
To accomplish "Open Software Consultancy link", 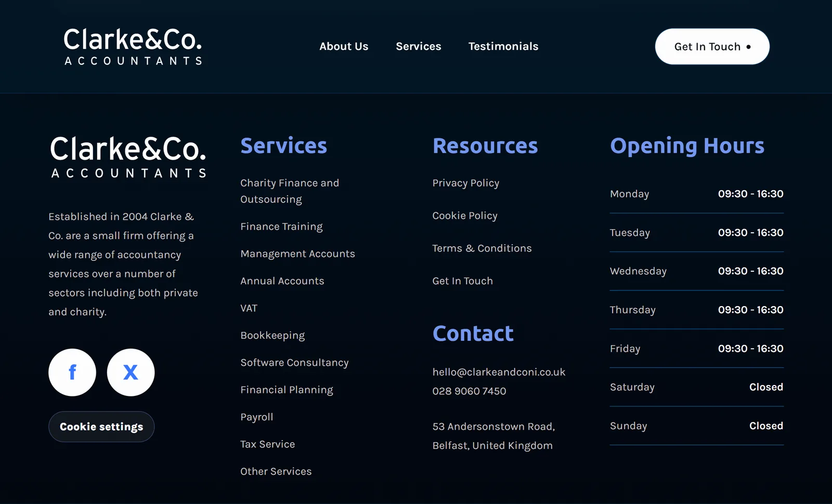I will point(294,363).
